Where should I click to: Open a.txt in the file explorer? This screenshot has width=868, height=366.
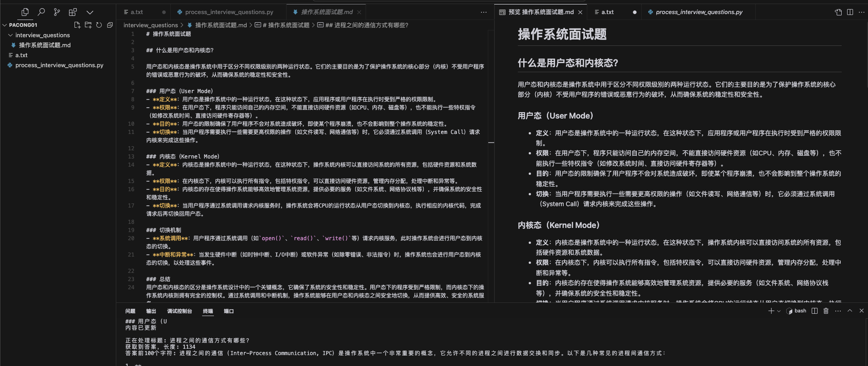(21, 55)
